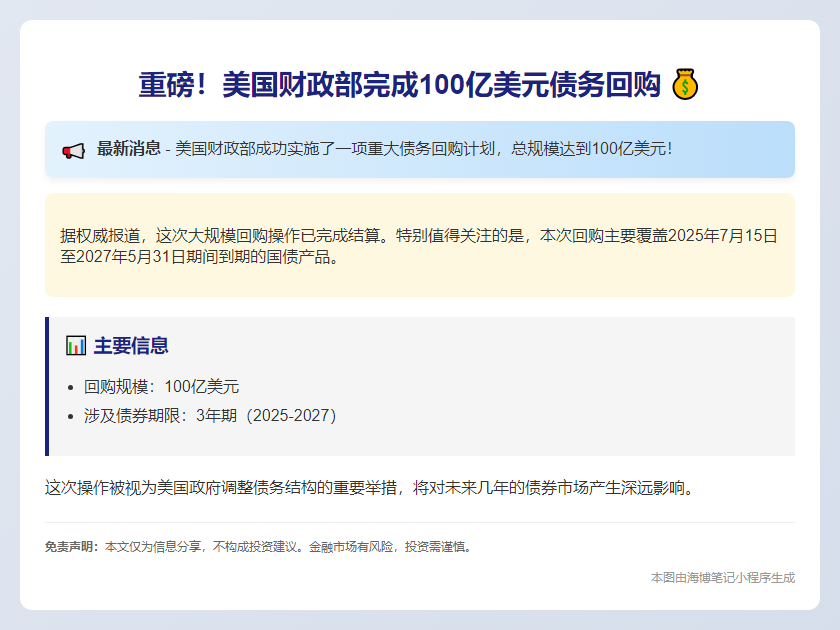This screenshot has width=840, height=630.
Task: Click the paragraph starting 这次操作被视为
Action: tap(370, 488)
